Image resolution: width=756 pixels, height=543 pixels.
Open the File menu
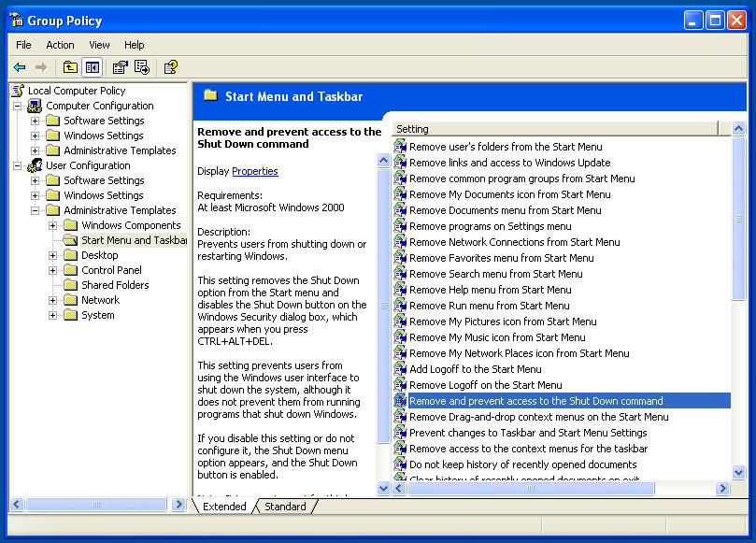pos(23,45)
